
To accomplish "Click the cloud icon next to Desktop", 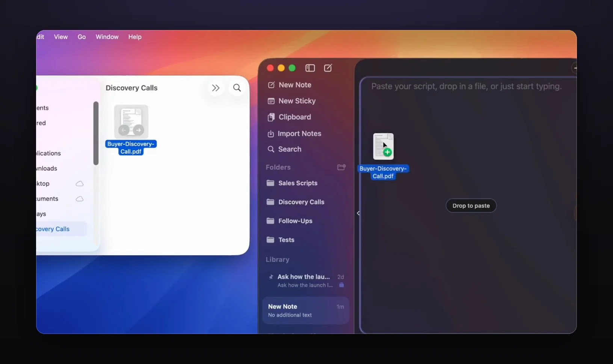I will pos(80,184).
